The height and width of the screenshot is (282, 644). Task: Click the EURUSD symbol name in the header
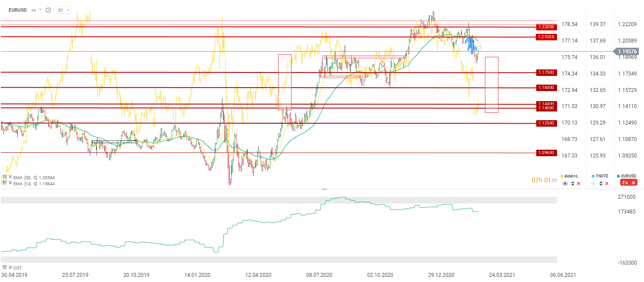[x=18, y=10]
